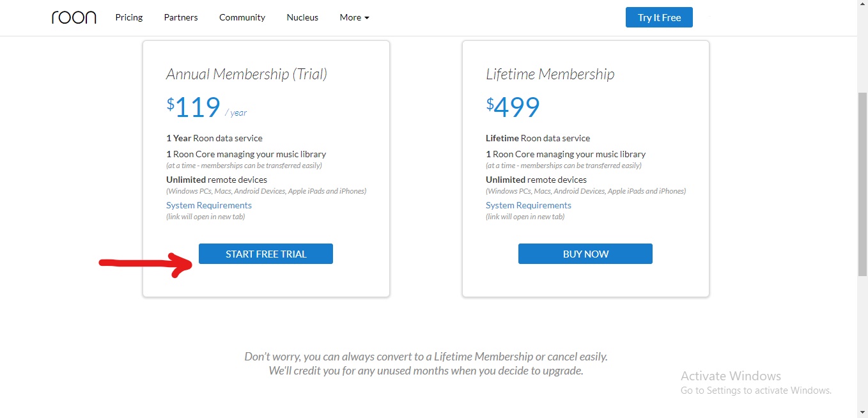Click the Lifetime Membership heading
Screen dimensions: 868x418
tap(550, 74)
